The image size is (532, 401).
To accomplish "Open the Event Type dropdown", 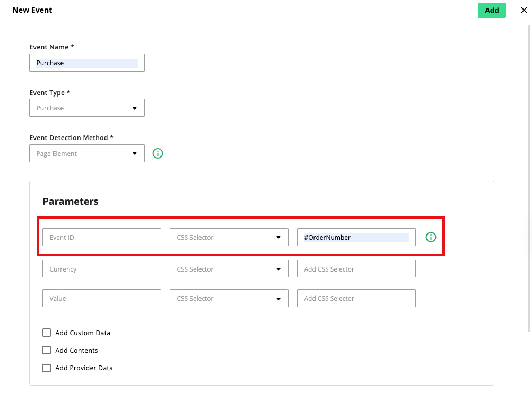I will 87,108.
